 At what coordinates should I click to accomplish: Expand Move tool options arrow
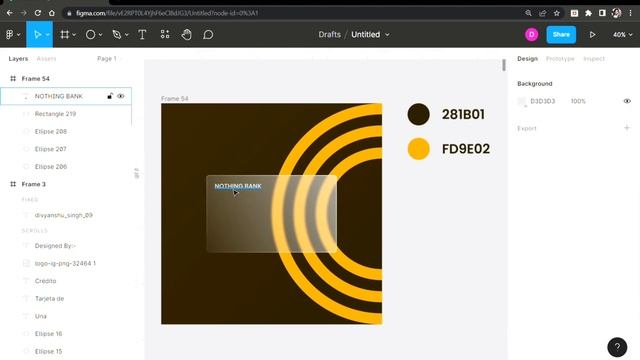click(x=47, y=35)
